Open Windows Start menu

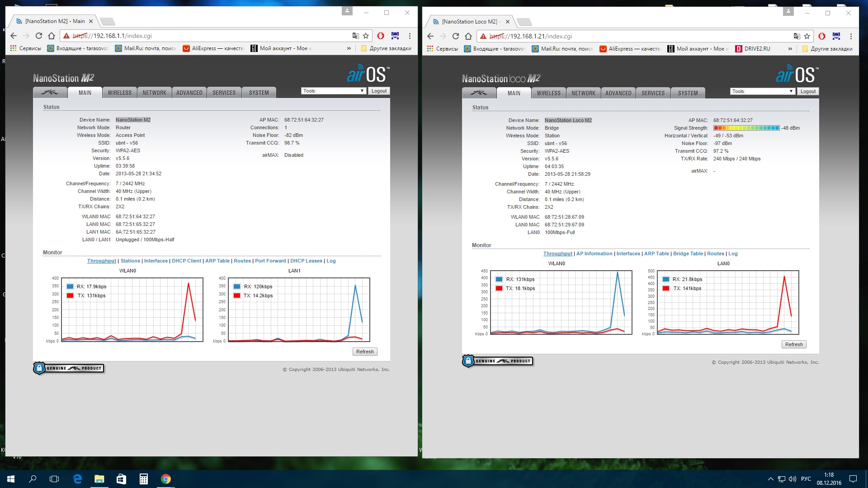(11, 479)
